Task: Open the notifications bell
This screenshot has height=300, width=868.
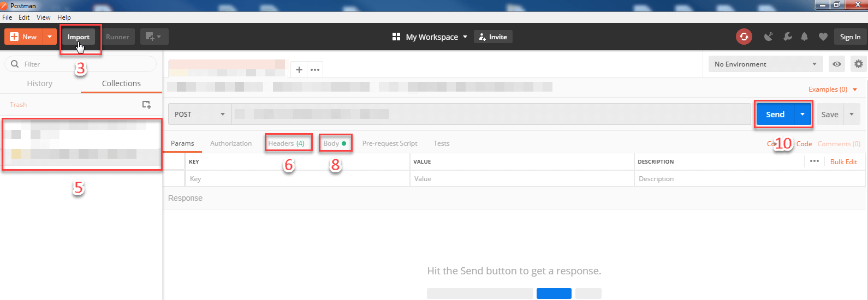Action: 804,37
